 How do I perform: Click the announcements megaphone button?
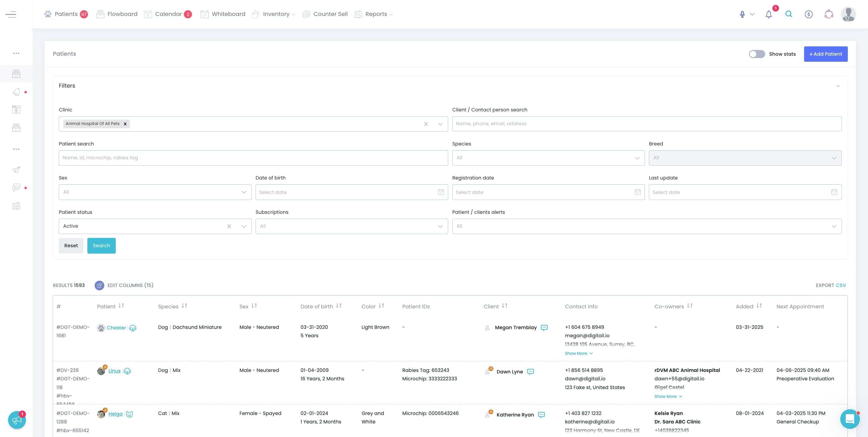tap(17, 420)
